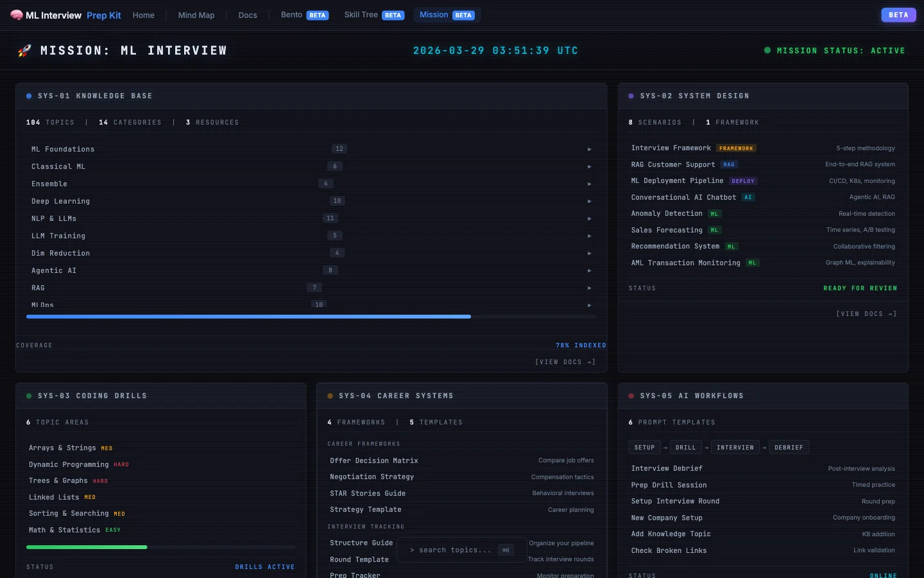Open Strategy Template item
The width and height of the screenshot is (924, 578).
click(462, 510)
